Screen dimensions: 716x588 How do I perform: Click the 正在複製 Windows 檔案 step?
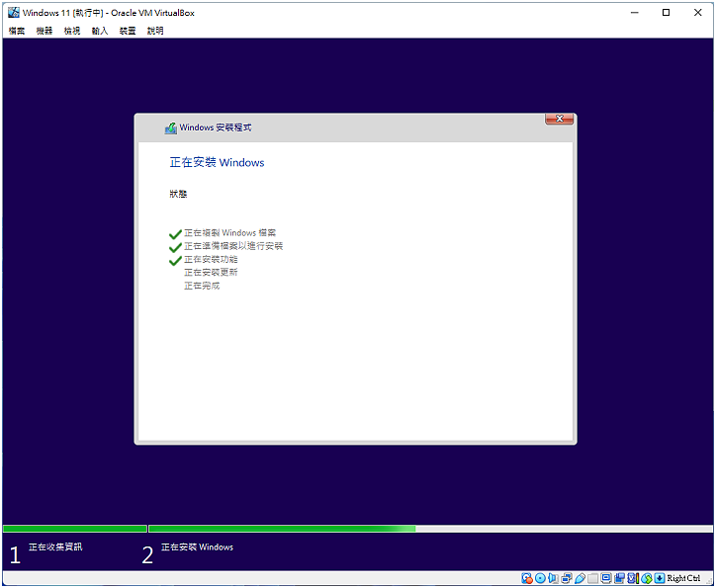coord(229,233)
